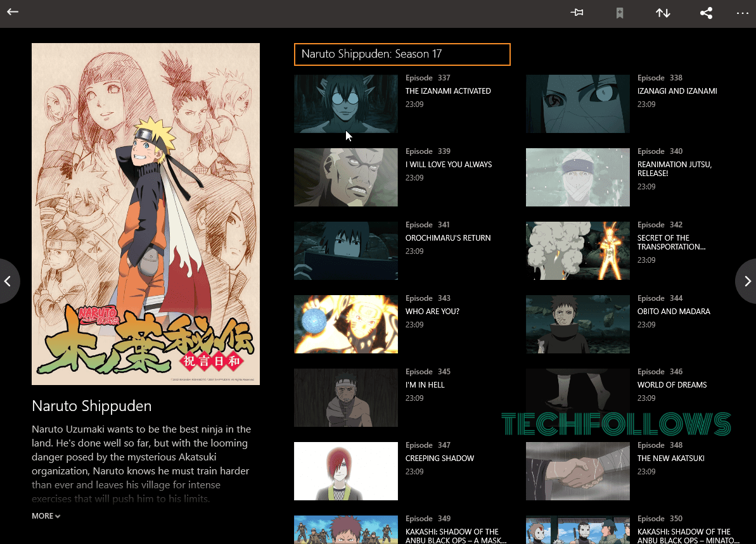Reverse episode sort order with arrows icon
Screen dimensions: 756x544
click(x=663, y=13)
